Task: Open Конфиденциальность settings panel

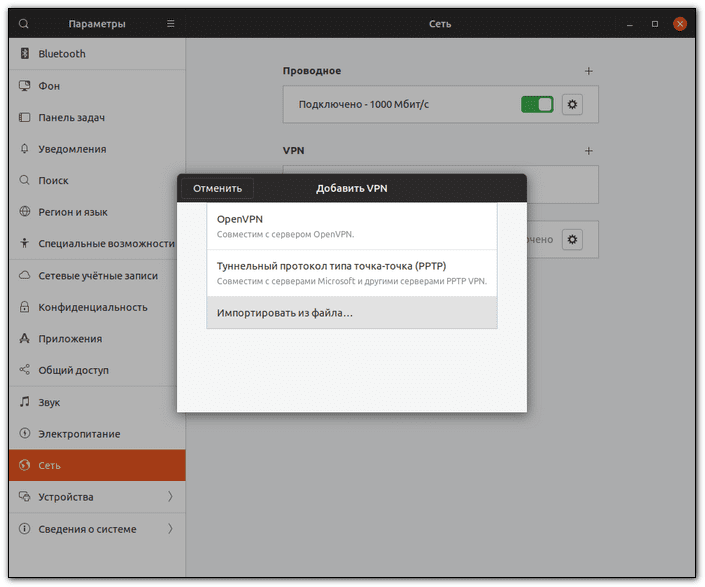Action: point(93,307)
